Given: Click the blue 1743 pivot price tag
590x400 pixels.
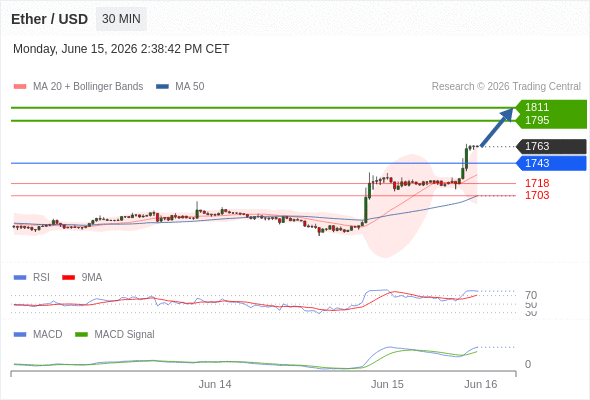Looking at the screenshot, I should [x=551, y=163].
